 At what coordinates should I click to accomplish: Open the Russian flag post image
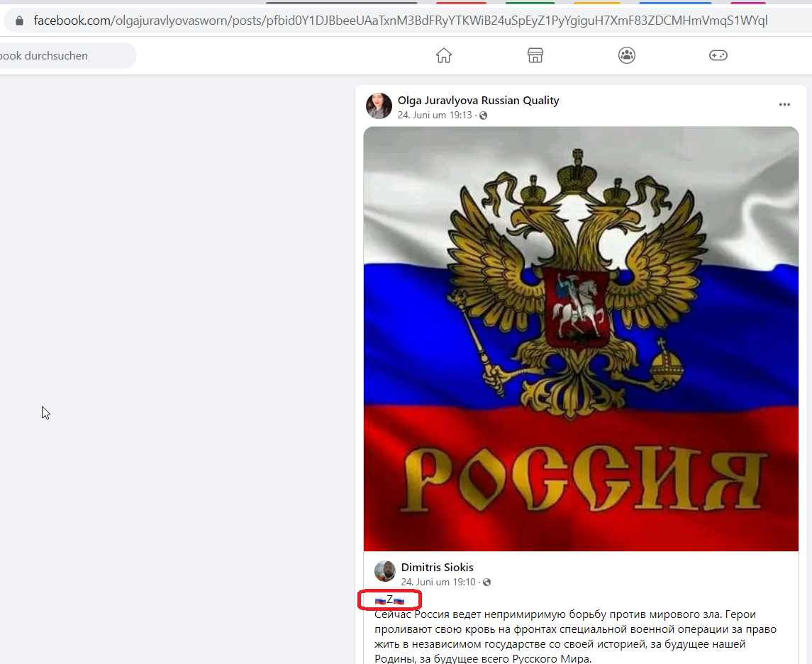pyautogui.click(x=581, y=339)
